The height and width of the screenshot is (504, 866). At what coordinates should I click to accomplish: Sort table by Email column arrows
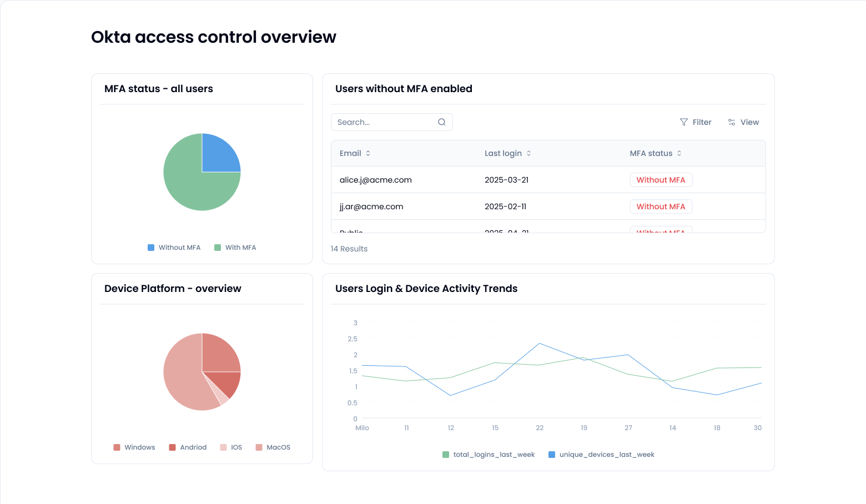[x=368, y=153]
